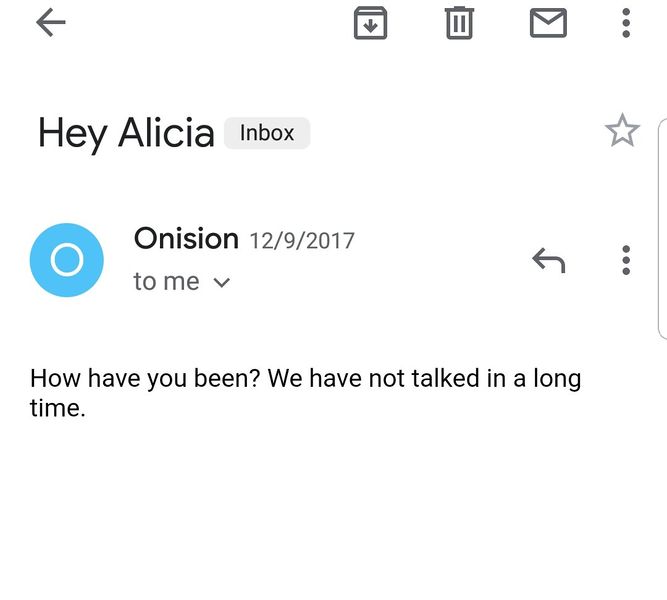This screenshot has height=600, width=667.
Task: Reply to Onision's message
Action: 548,261
